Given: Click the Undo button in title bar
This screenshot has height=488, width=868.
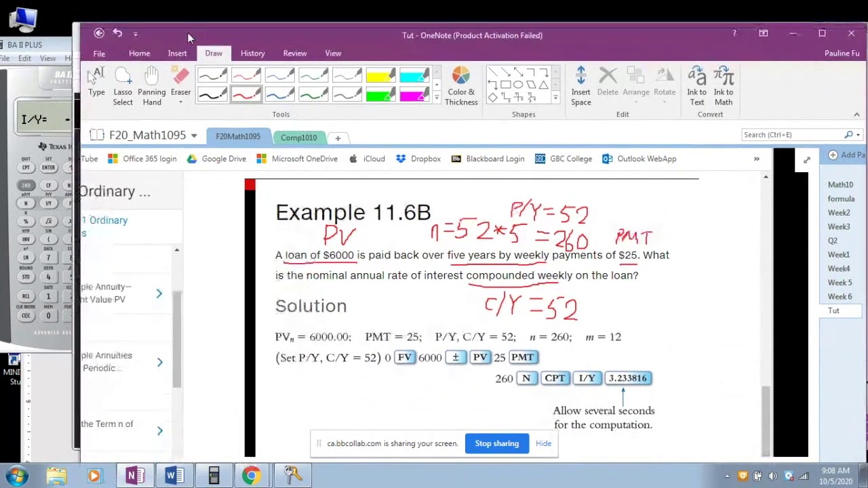Looking at the screenshot, I should (x=117, y=33).
